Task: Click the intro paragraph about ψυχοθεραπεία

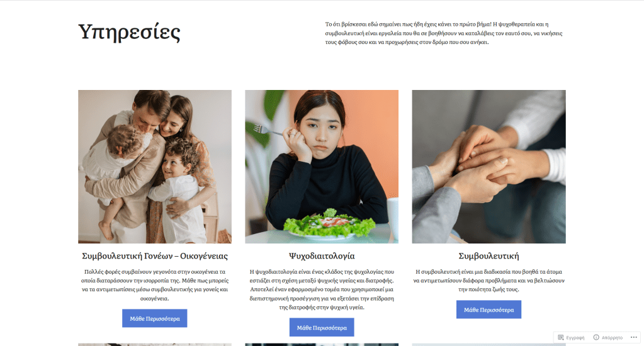Action: coord(444,33)
